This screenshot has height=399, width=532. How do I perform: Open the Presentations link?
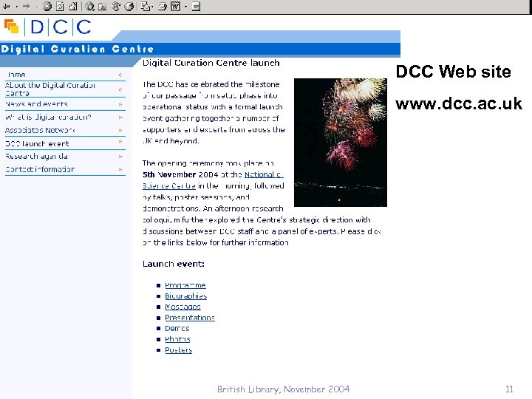point(190,318)
